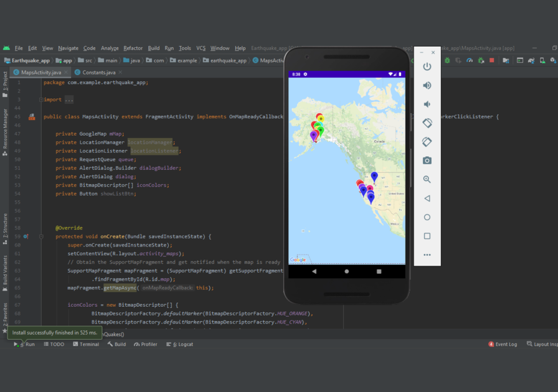This screenshot has height=392, width=558.
Task: Open the TODO tool window
Action: [54, 344]
